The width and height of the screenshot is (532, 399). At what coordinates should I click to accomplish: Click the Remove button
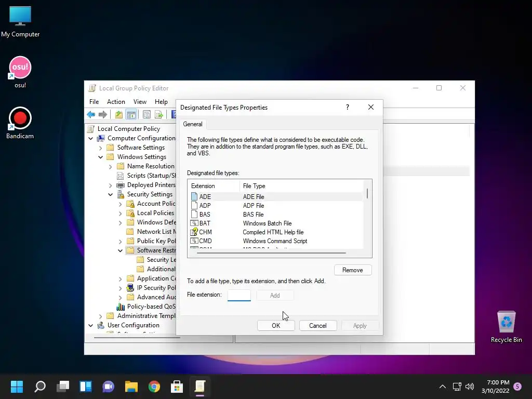[x=353, y=270]
